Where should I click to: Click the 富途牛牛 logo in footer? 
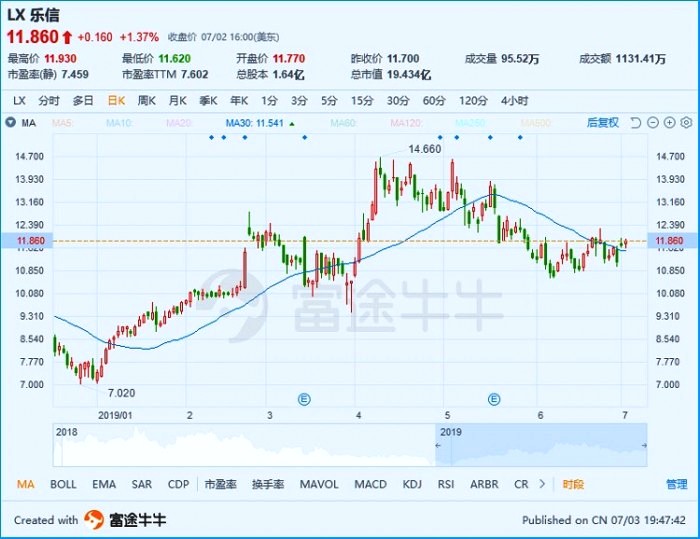click(125, 520)
